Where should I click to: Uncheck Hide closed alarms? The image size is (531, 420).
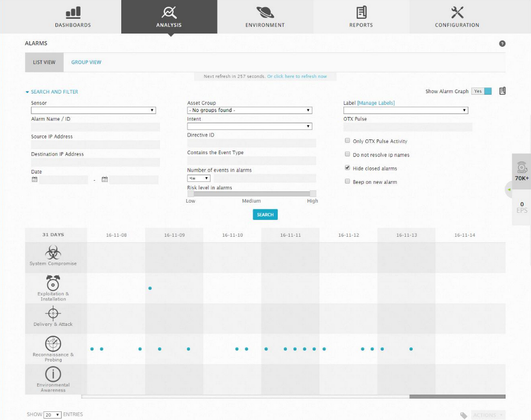(347, 168)
